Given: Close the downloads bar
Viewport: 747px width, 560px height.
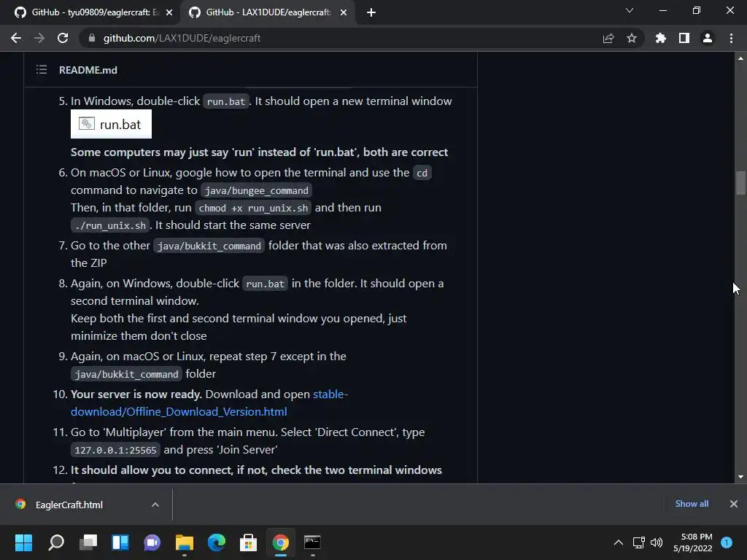Looking at the screenshot, I should (734, 504).
